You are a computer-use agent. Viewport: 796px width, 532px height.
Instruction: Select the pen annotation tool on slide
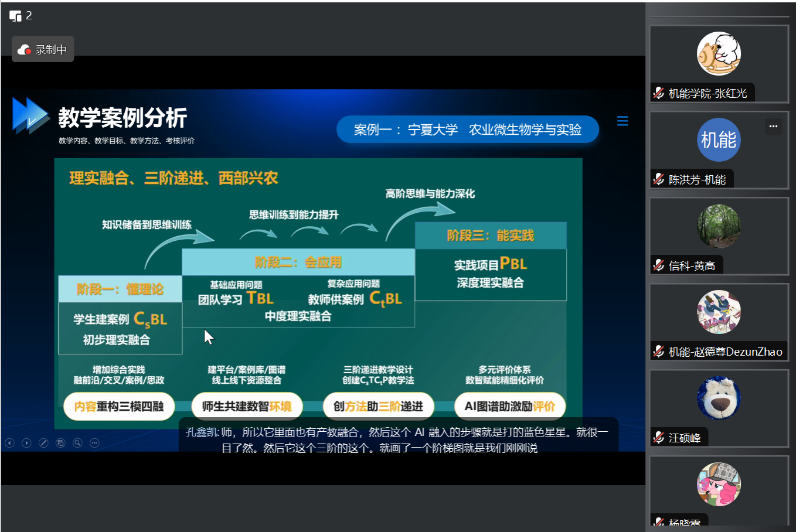pos(43,443)
